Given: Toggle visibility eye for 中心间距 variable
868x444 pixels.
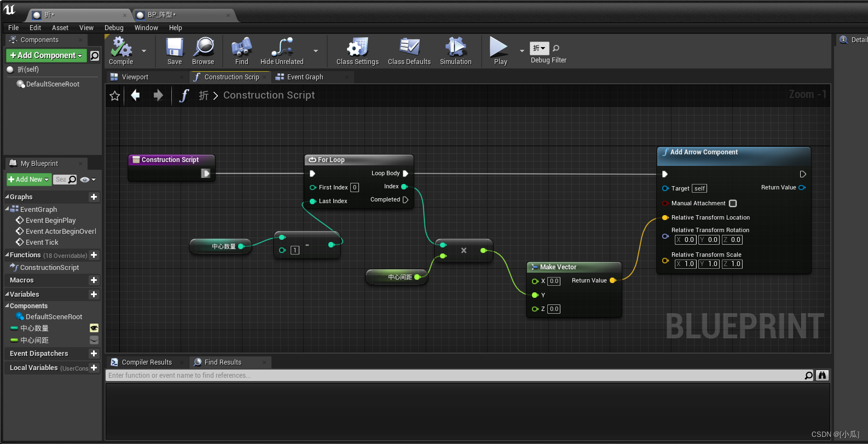Looking at the screenshot, I should click(x=94, y=340).
